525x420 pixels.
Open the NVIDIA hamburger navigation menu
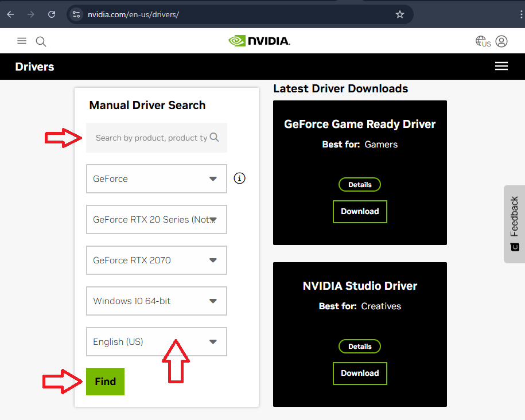point(22,41)
